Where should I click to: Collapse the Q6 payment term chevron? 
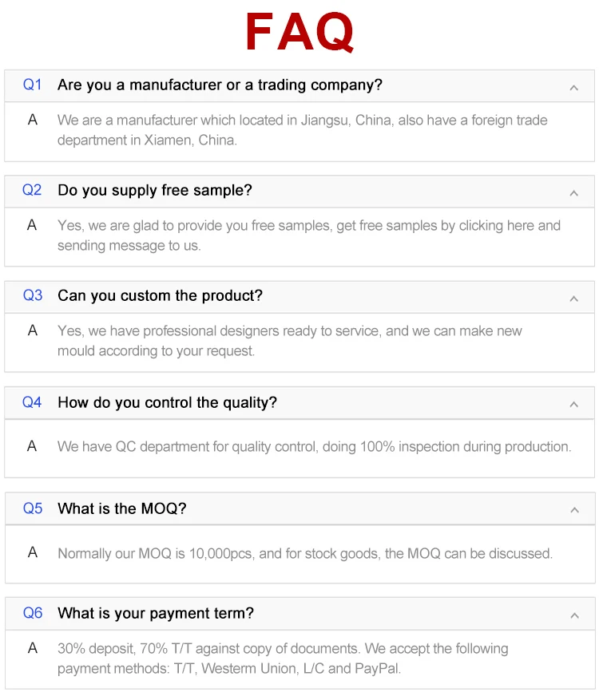[x=573, y=615]
